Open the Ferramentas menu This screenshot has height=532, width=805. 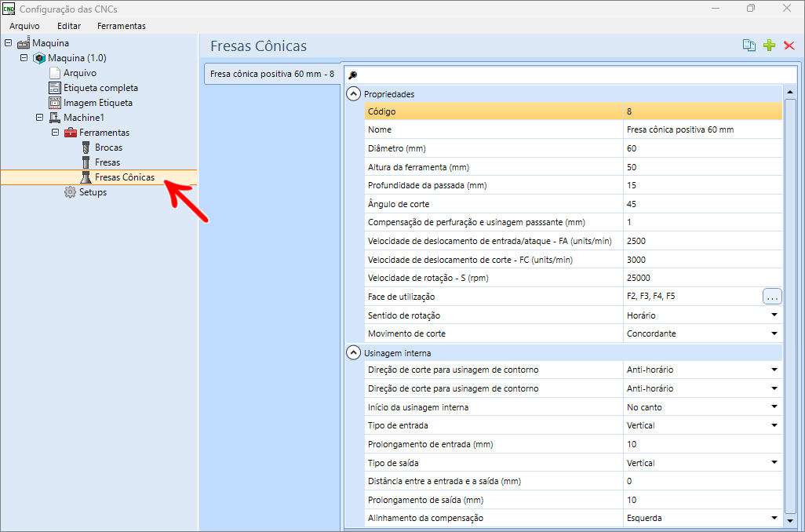tap(121, 26)
